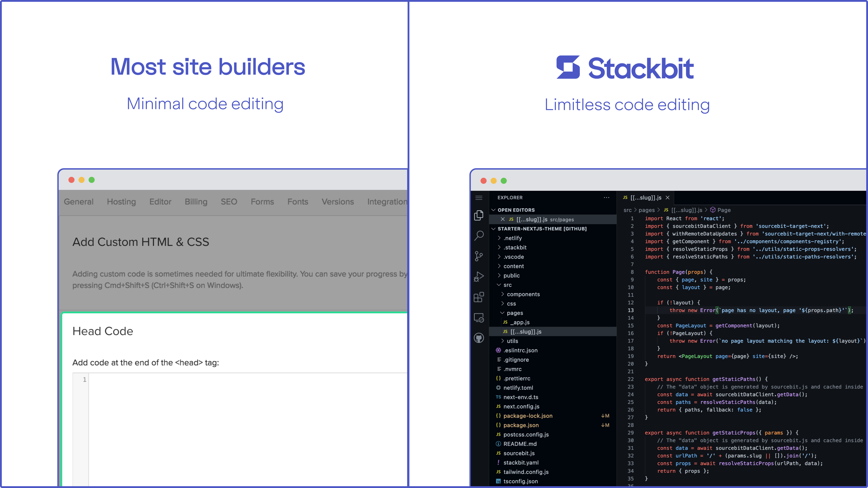Click the netlify.toml gear icon
The width and height of the screenshot is (868, 488).
pyautogui.click(x=498, y=388)
